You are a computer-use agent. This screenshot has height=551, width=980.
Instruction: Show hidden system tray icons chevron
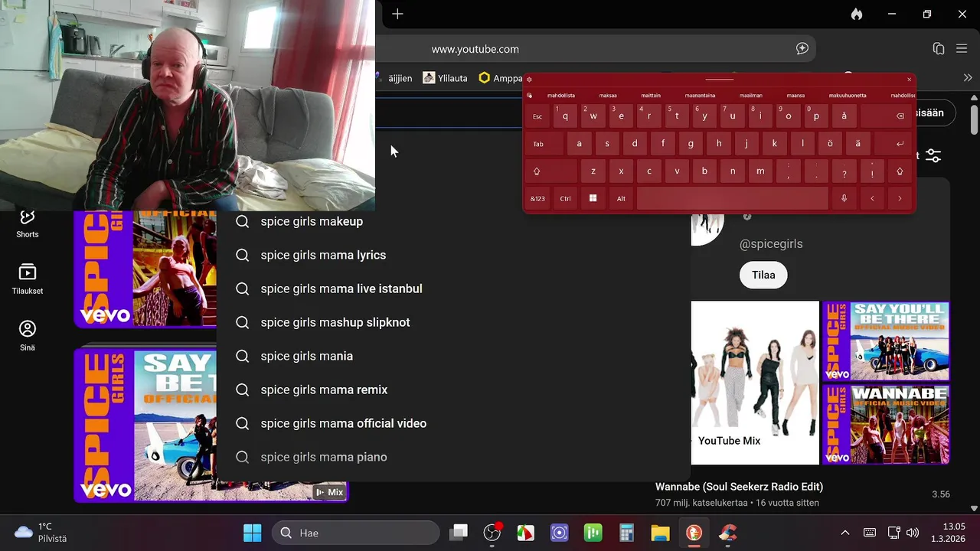coord(845,533)
